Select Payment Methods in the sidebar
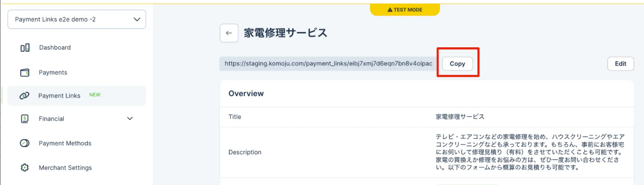644x185 pixels. click(65, 143)
